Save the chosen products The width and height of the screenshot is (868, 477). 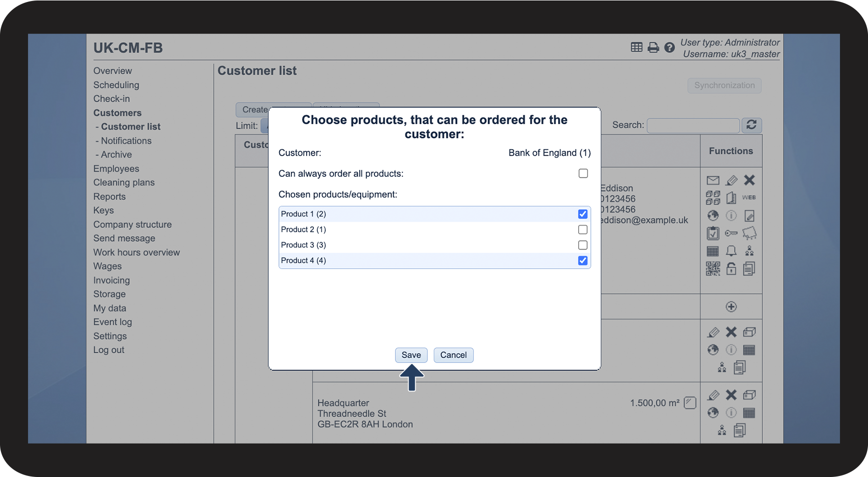pos(411,355)
